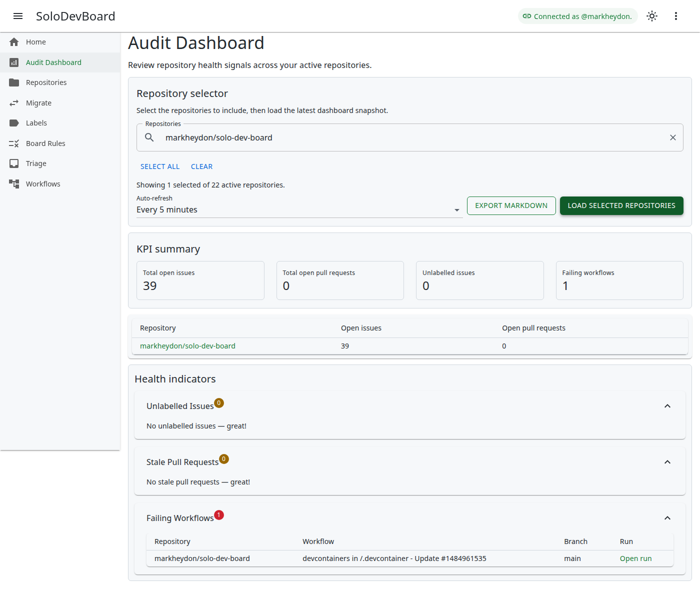Open the Repositories navigation item
The image size is (700, 589).
60,82
